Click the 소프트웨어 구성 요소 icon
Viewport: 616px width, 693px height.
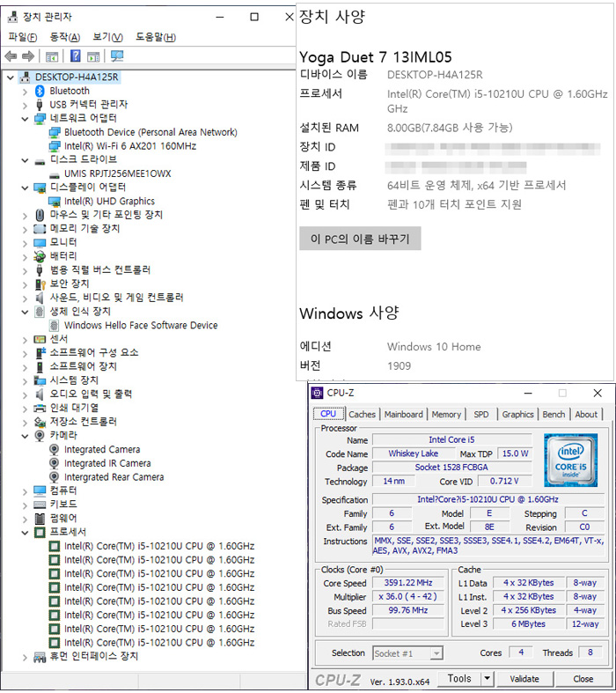[40, 353]
